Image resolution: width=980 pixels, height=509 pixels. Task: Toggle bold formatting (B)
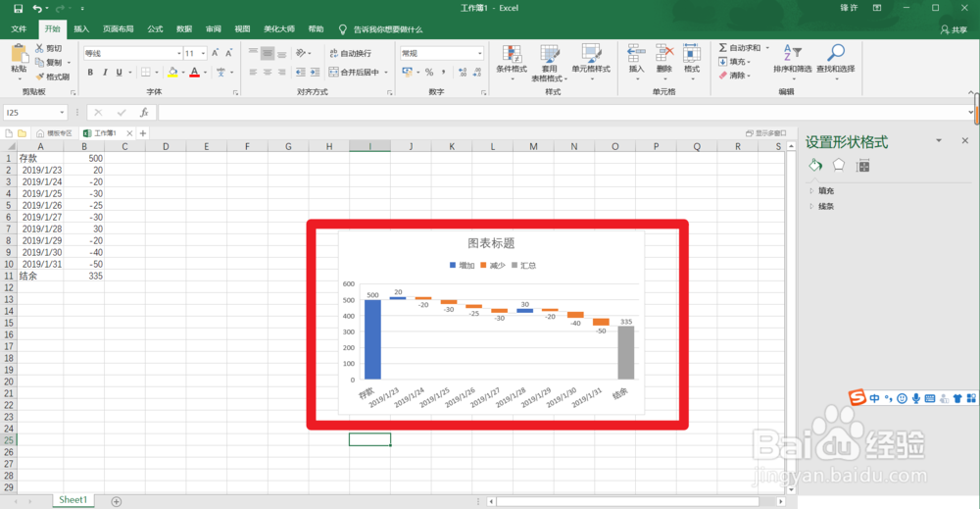(x=90, y=73)
